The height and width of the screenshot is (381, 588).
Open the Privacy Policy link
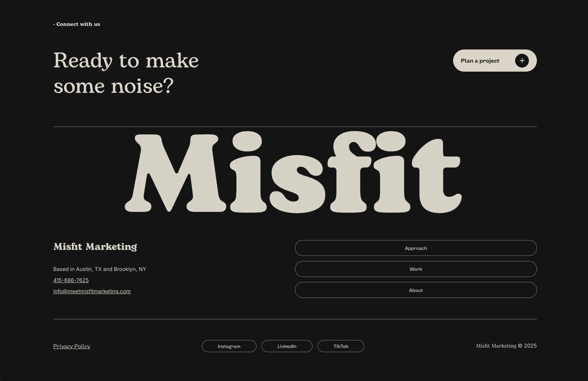[72, 346]
